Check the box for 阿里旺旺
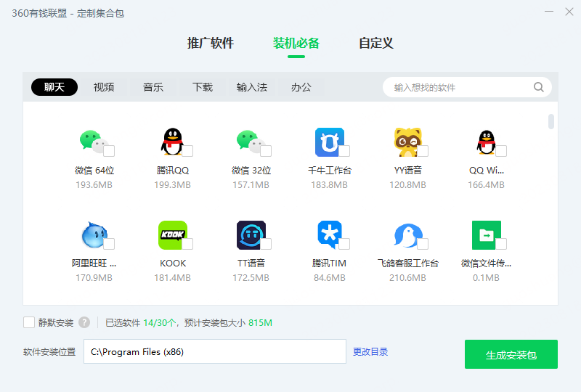Screen dimensions: 581x392 click(109, 244)
